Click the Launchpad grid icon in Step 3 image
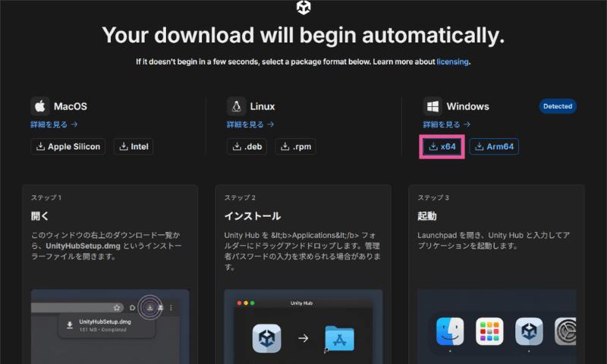Viewport: 607px width, 364px height. coord(489,331)
